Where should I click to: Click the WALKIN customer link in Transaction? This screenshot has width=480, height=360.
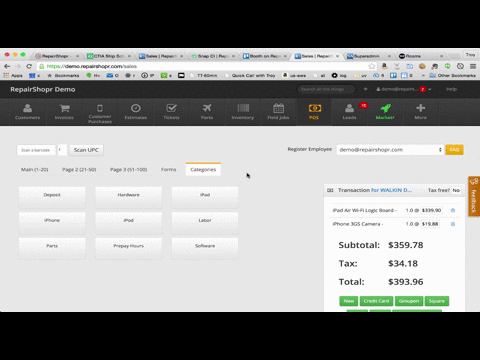[x=391, y=190]
